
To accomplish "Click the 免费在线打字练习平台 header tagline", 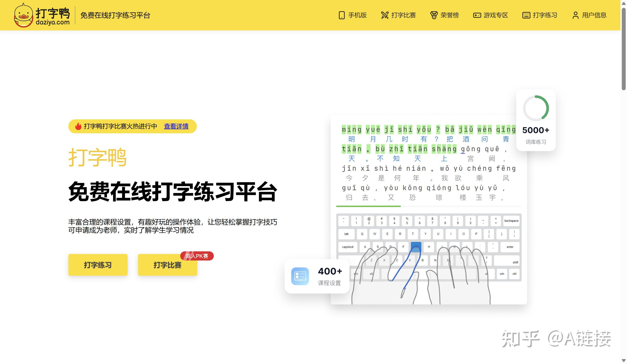I will point(115,15).
